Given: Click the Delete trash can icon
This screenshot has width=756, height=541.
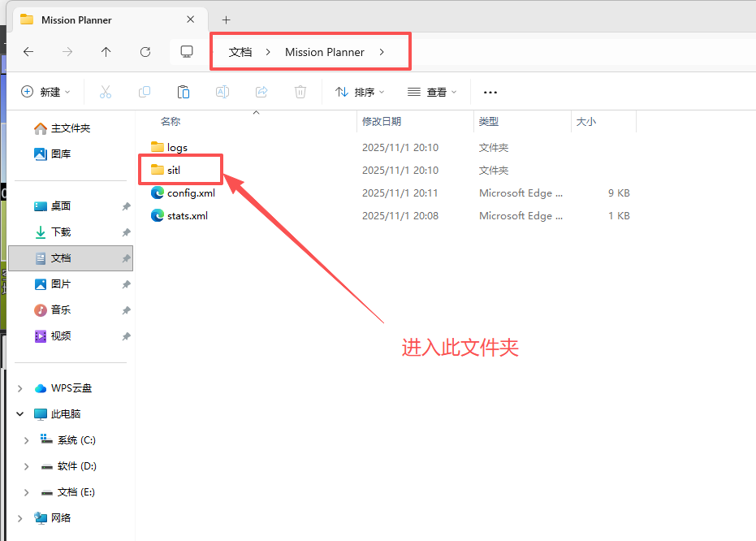Looking at the screenshot, I should [x=300, y=92].
